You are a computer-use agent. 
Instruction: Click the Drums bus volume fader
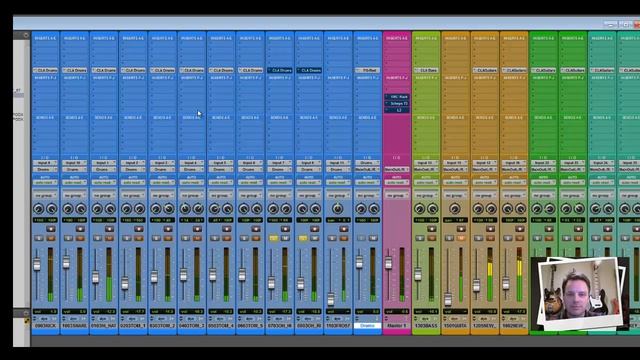359,262
